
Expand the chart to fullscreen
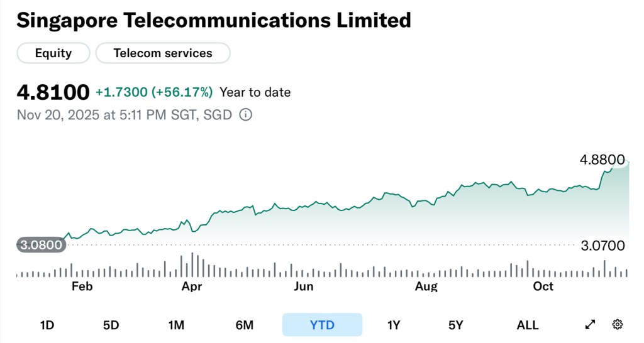590,325
